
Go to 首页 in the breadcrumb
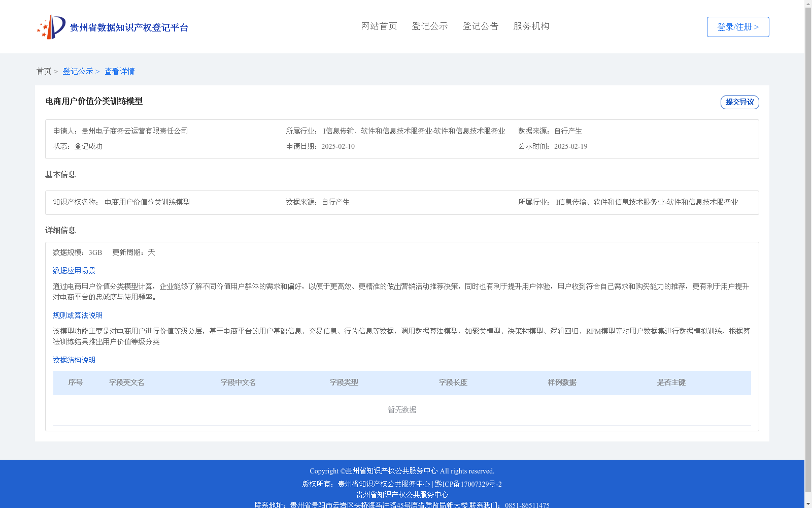[x=44, y=71]
